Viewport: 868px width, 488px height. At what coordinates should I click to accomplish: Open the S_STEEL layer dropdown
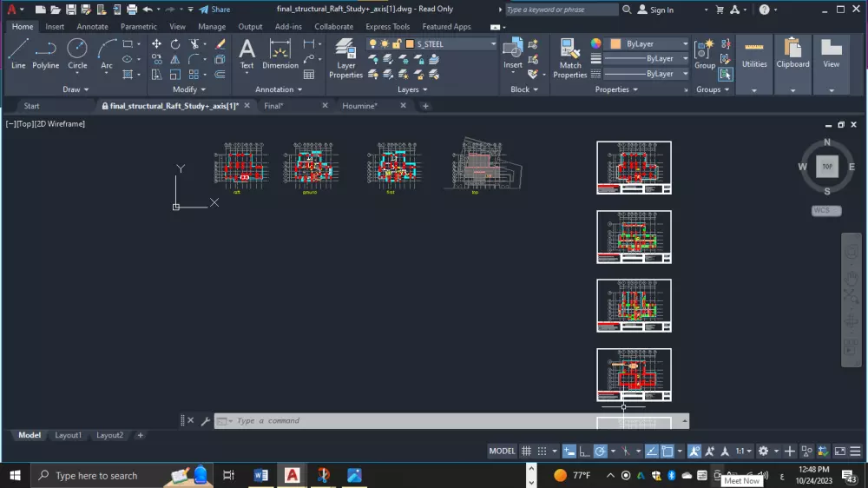(x=493, y=43)
